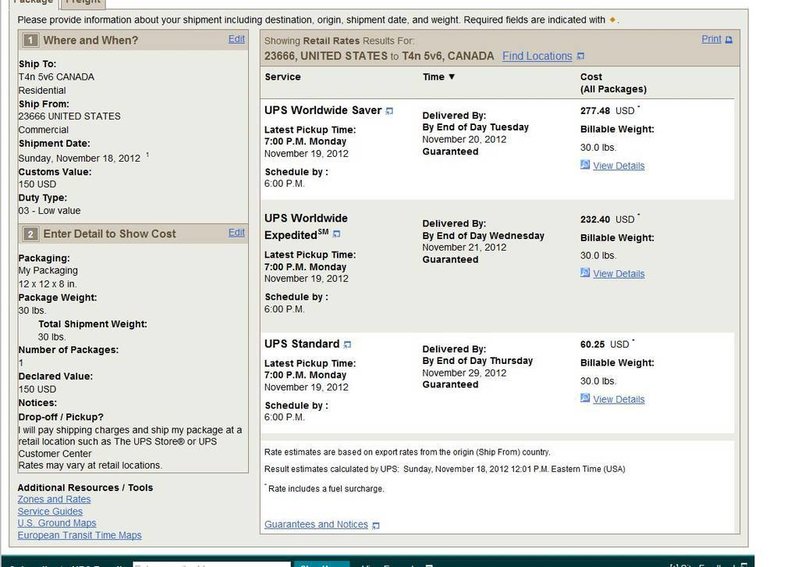The height and width of the screenshot is (567, 798).
Task: Click the 277.48 USD cost
Action: point(607,111)
